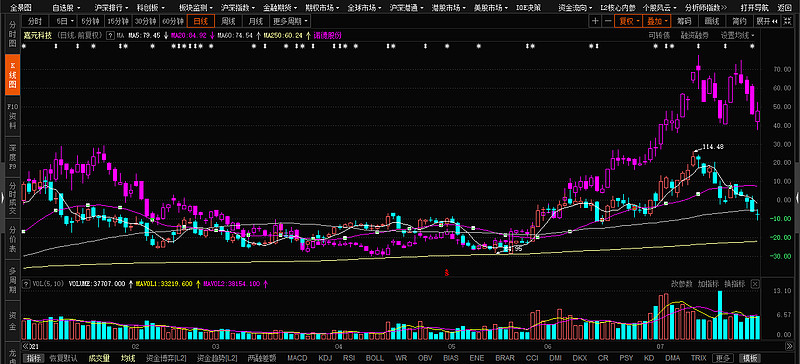Select the MACD indicator at bottom
800x364 pixels.
point(297,358)
